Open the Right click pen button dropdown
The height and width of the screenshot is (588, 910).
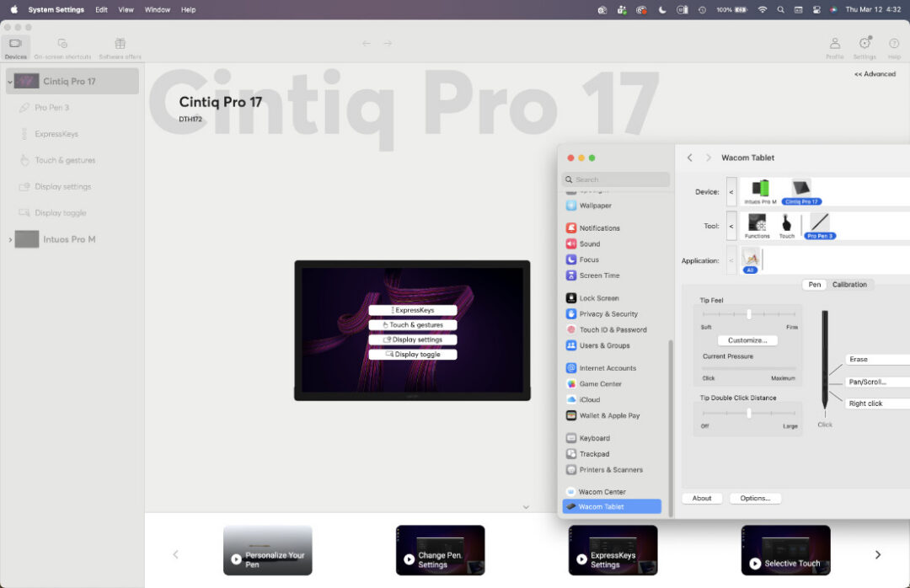877,404
